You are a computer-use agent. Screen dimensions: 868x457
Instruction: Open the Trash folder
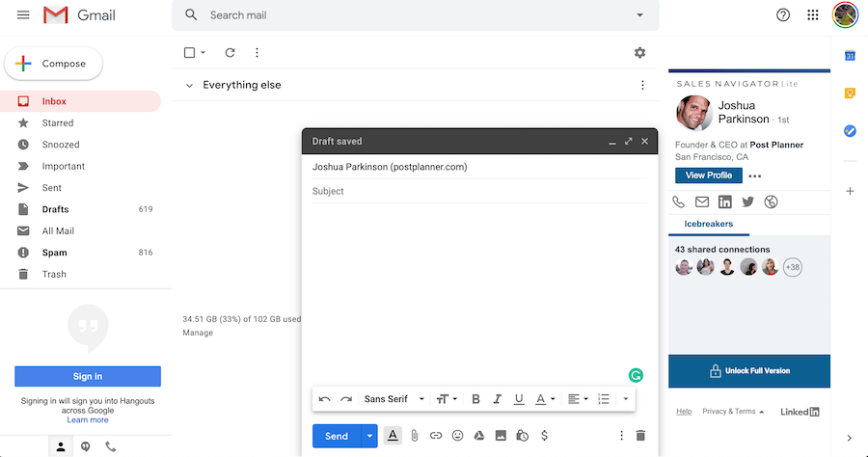coord(80,274)
